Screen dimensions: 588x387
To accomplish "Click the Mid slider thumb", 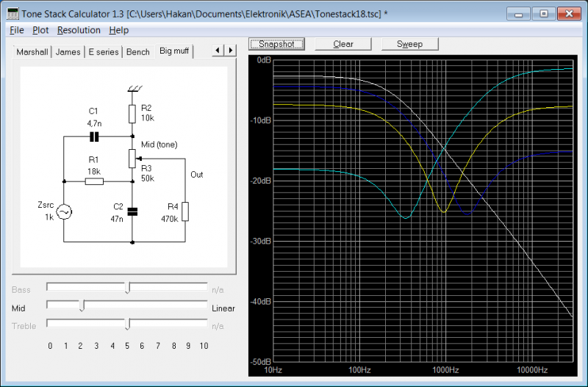I will 82,305.
